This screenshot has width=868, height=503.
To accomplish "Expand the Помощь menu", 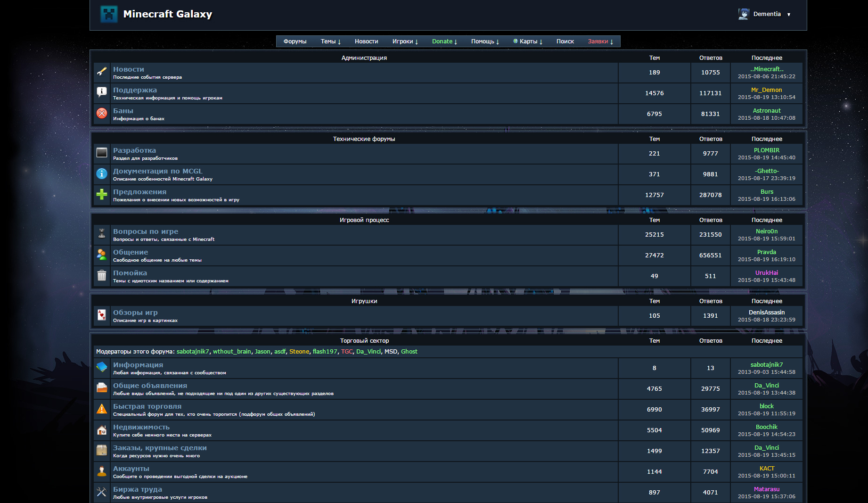I will (x=485, y=41).
